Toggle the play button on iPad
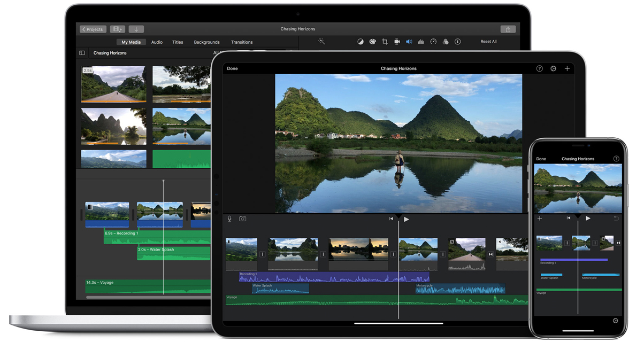 coord(407,219)
